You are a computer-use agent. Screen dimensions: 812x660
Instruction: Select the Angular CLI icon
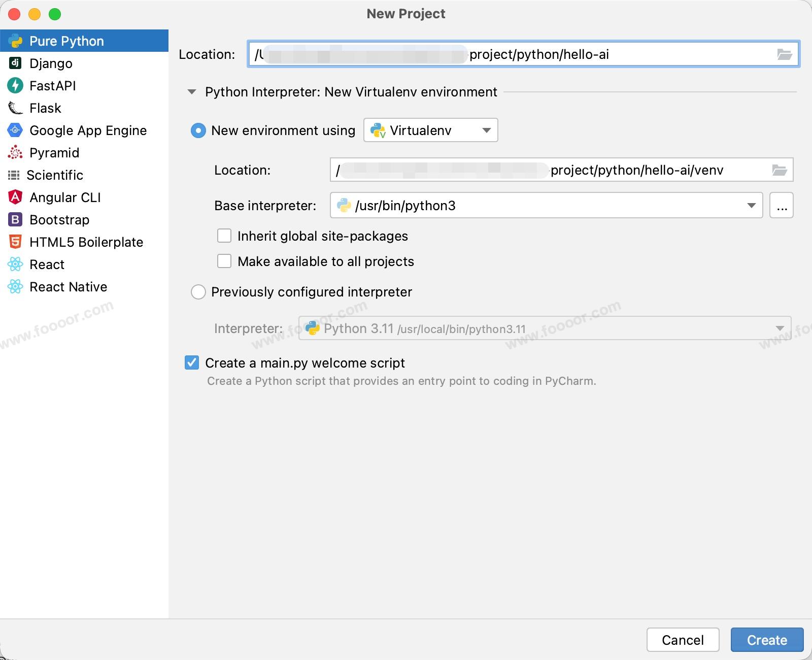[15, 197]
